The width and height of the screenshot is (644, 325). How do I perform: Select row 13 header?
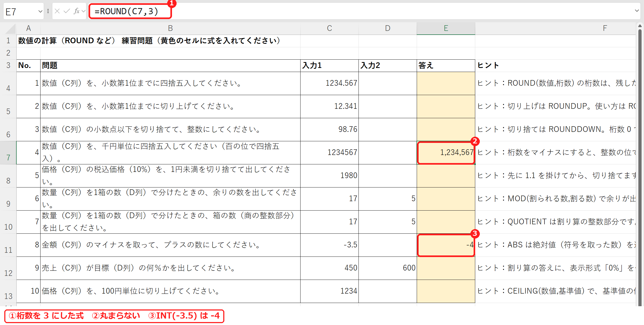pos(8,291)
